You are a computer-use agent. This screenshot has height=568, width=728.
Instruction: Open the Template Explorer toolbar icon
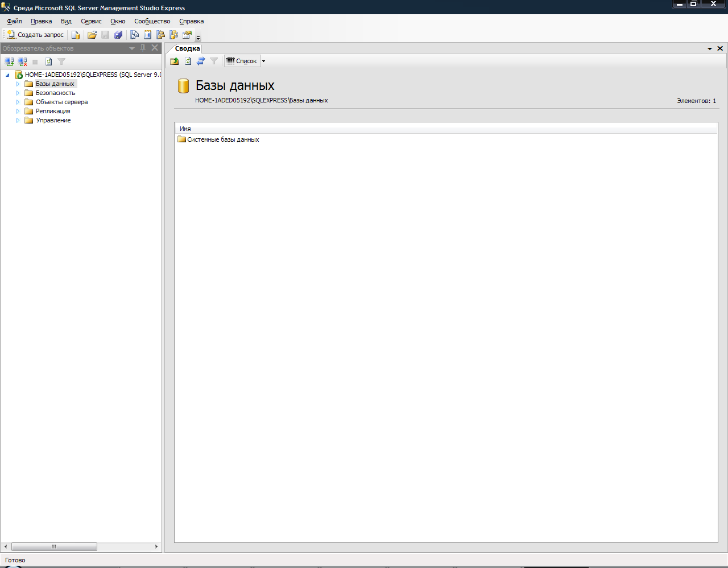point(174,35)
